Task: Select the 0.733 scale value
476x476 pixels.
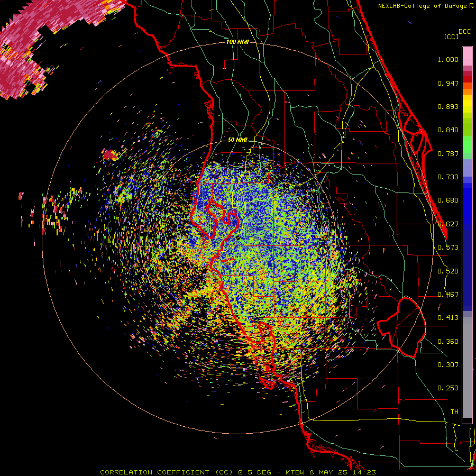Action: click(448, 177)
